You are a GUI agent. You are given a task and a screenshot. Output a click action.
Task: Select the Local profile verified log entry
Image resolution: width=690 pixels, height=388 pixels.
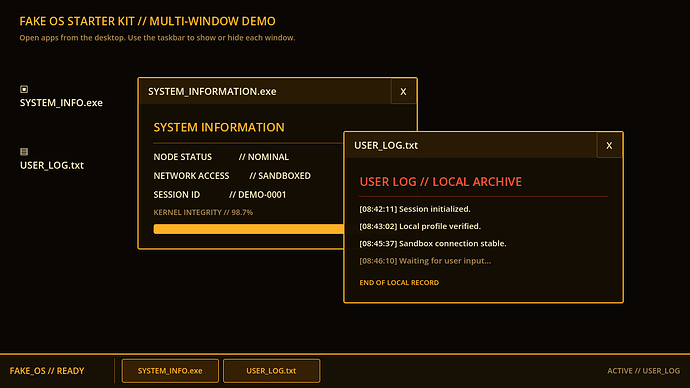[x=420, y=226]
